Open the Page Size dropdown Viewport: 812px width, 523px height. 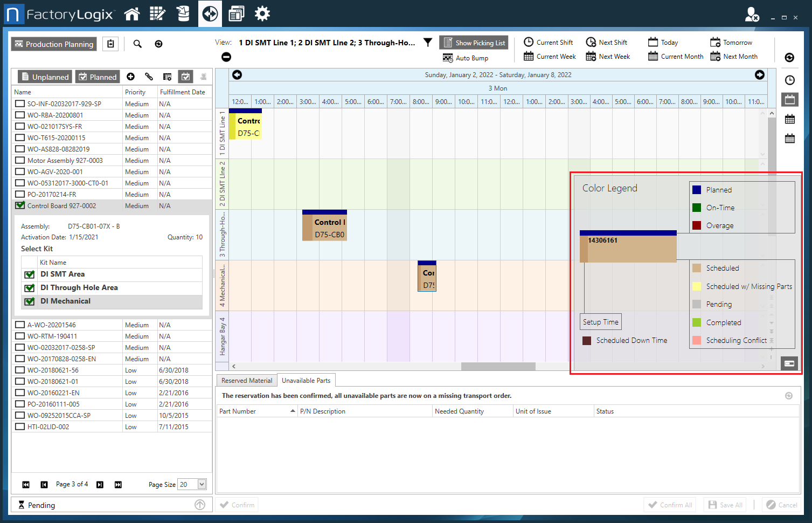[202, 484]
